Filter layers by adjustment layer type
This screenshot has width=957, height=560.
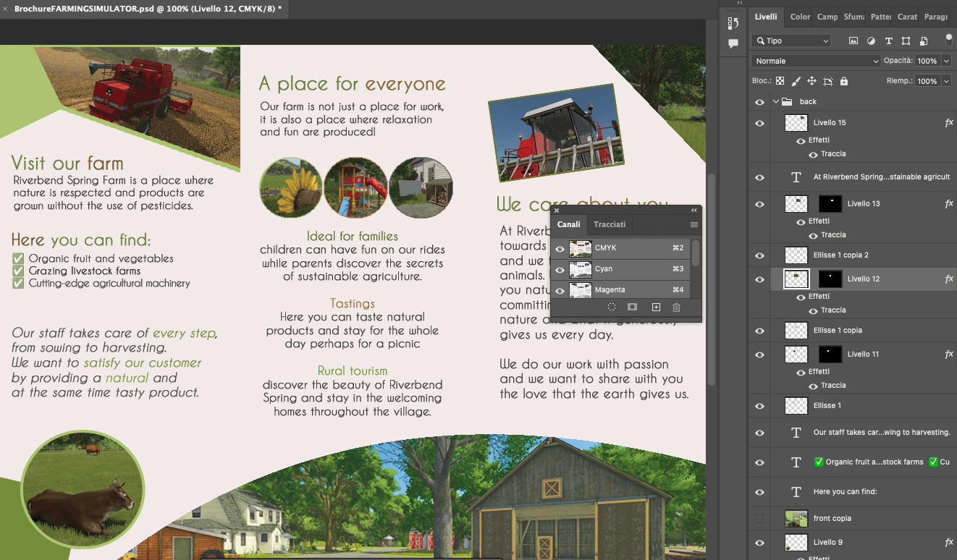[871, 41]
